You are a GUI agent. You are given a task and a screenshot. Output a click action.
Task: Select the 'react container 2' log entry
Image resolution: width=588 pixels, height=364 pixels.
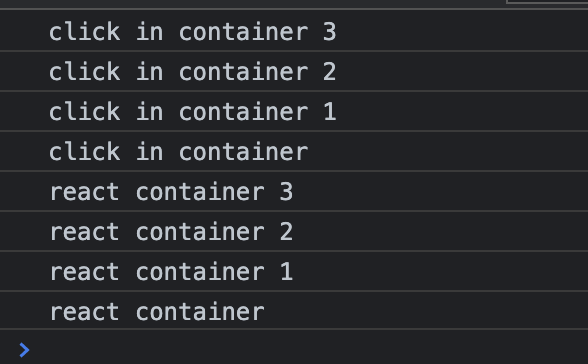tap(294, 231)
